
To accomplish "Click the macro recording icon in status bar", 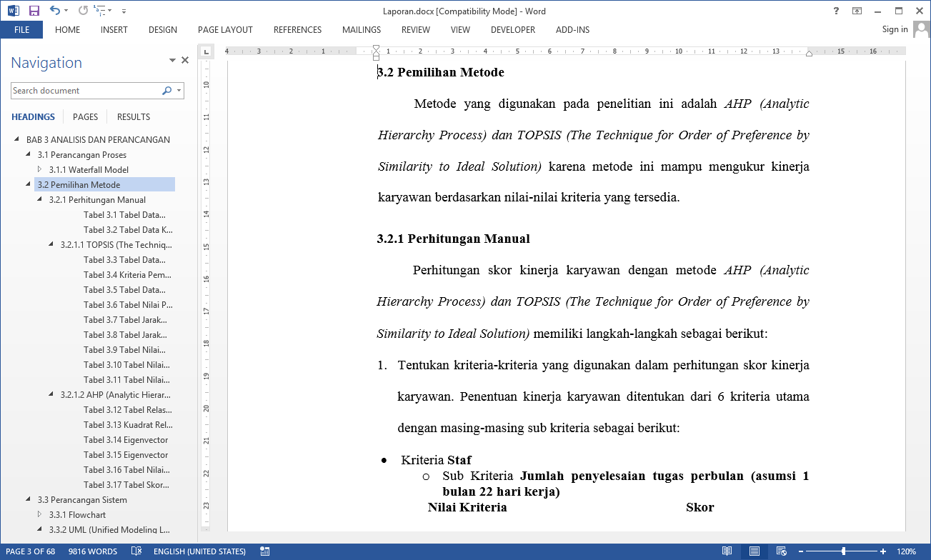I will coord(265,551).
